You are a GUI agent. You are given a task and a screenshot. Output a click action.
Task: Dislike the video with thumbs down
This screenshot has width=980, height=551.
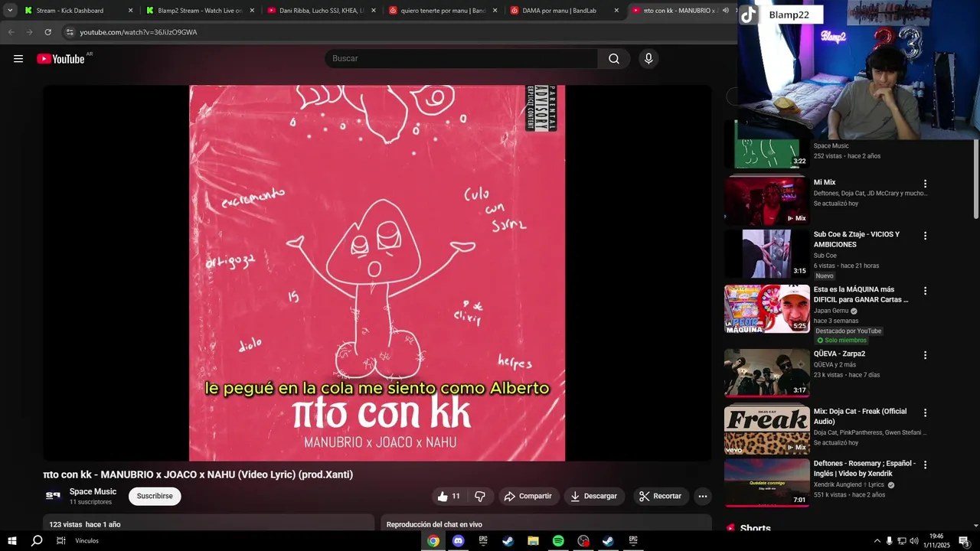[x=480, y=496]
